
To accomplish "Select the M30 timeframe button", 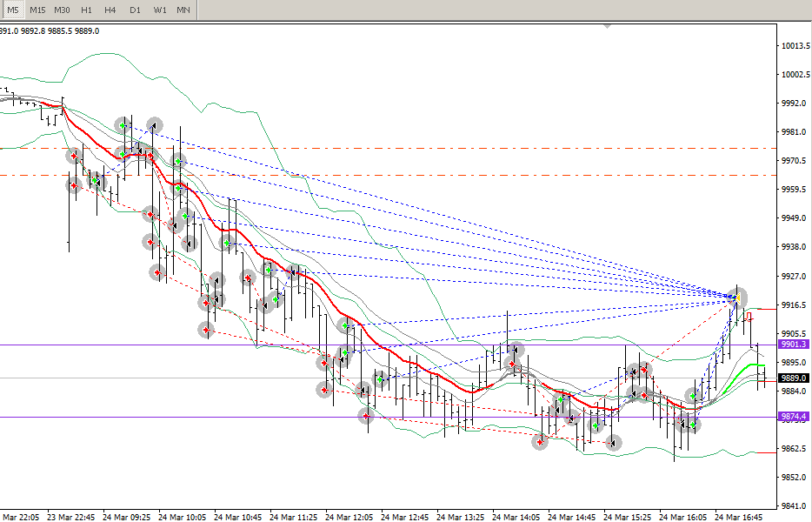I will coord(62,10).
